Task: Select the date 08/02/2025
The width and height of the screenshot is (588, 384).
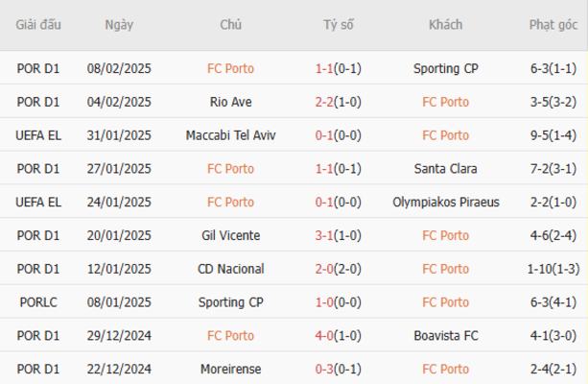Action: [119, 68]
